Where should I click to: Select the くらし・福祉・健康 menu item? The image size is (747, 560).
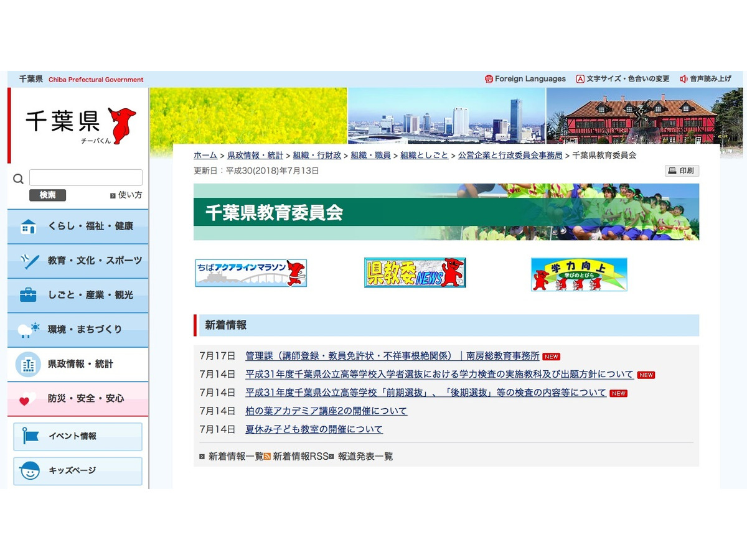click(78, 226)
